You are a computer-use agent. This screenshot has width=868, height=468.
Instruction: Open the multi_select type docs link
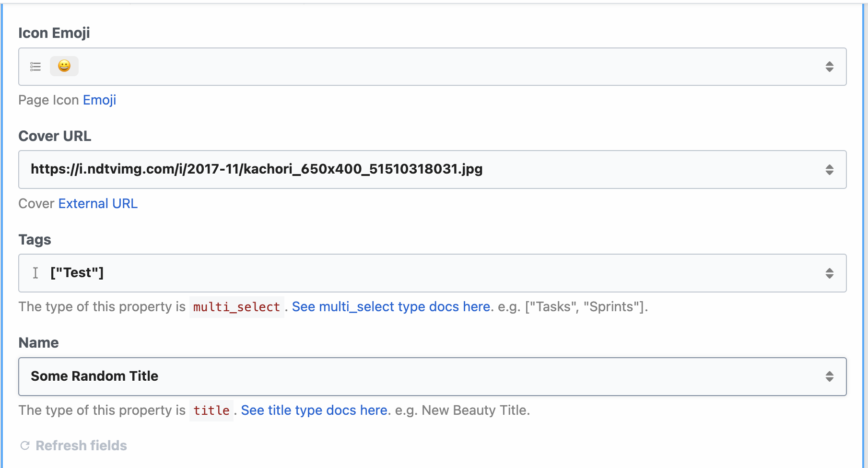pyautogui.click(x=391, y=306)
